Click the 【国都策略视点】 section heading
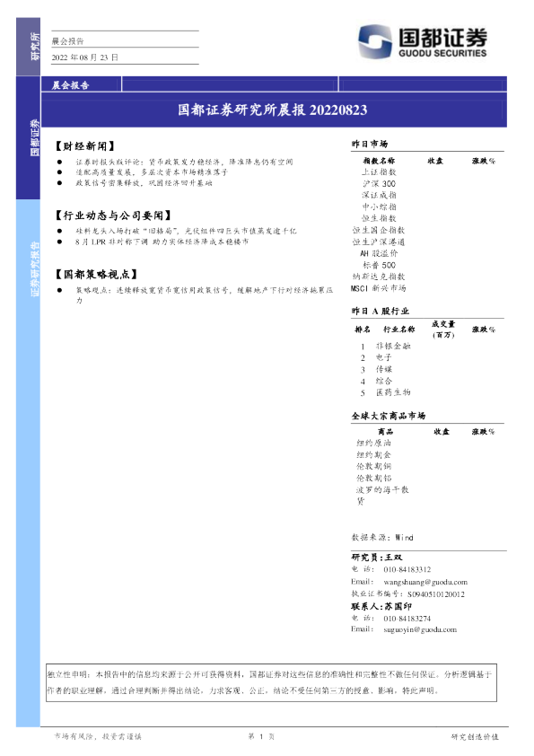 (96, 275)
